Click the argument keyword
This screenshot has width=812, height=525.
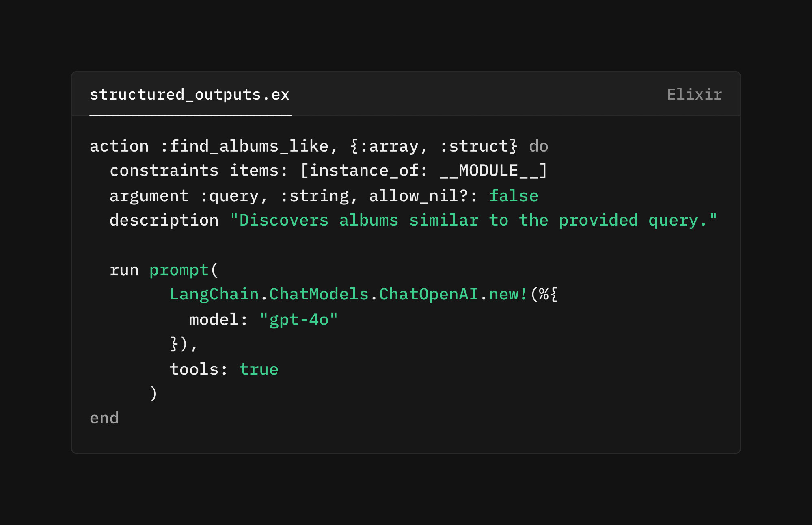pos(149,196)
